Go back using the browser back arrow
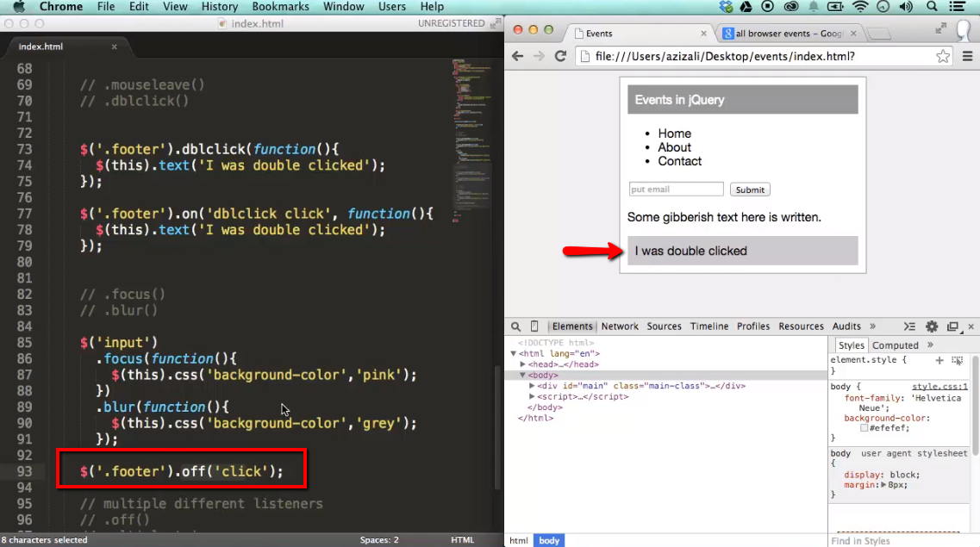This screenshot has height=547, width=980. coord(517,56)
